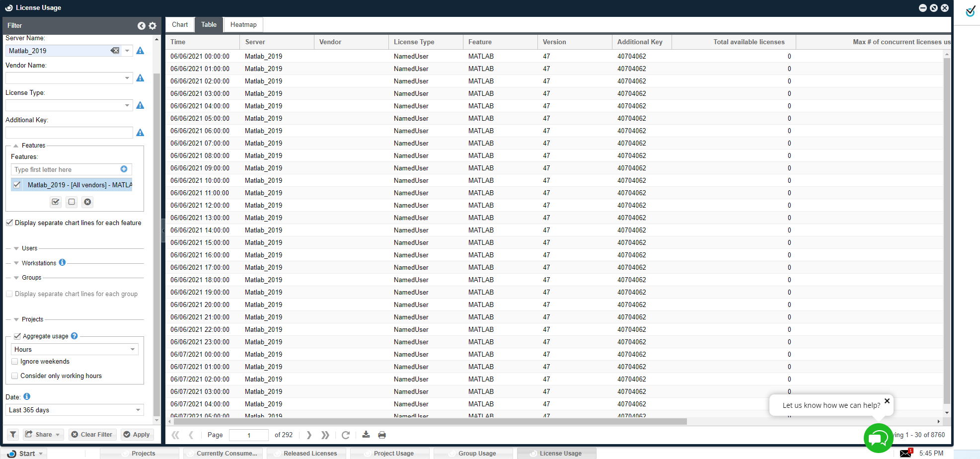980x459 pixels.
Task: Toggle the Aggregate usage checkbox
Action: tap(17, 336)
